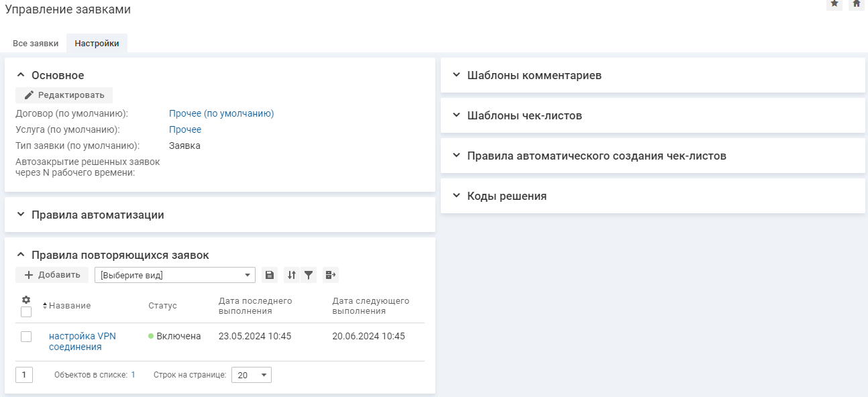
Task: Sort the list by the Название column
Action: (69, 306)
